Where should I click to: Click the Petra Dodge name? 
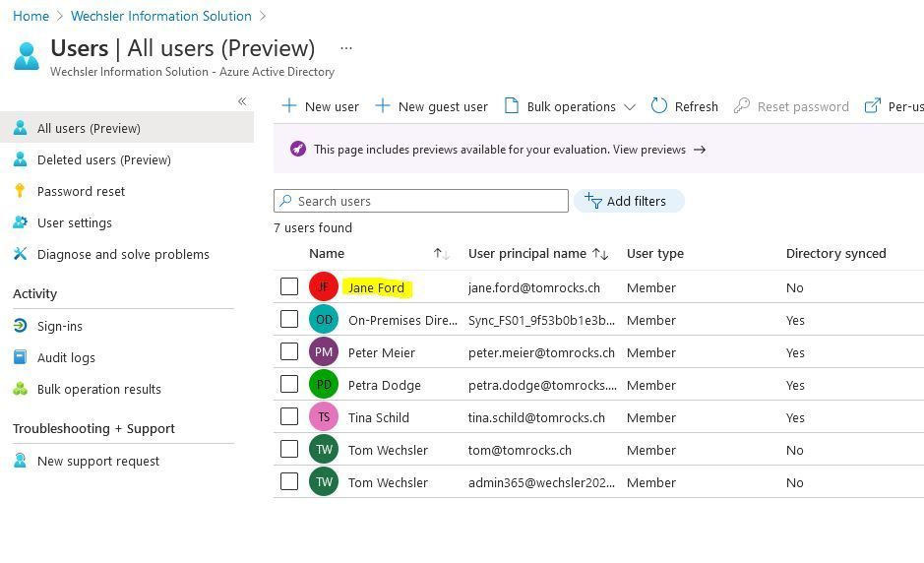(x=384, y=385)
